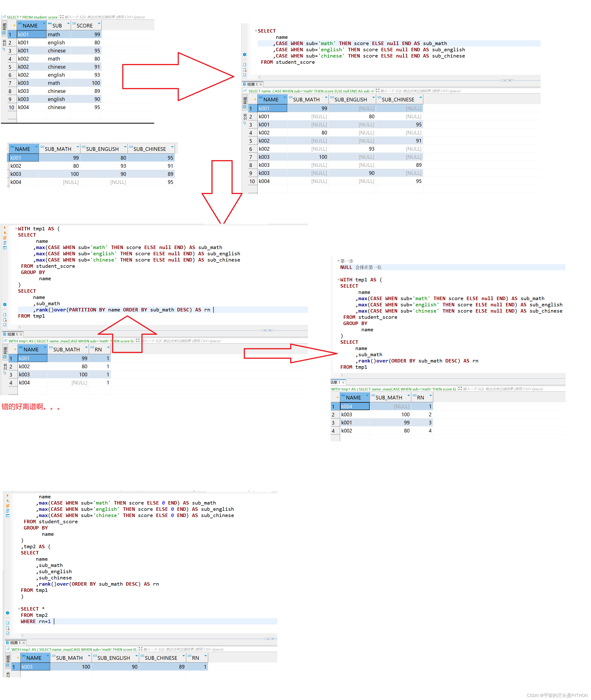Collapse the WITH tmp1 fold below the NULL comment
591x700 pixels.
coord(338,279)
